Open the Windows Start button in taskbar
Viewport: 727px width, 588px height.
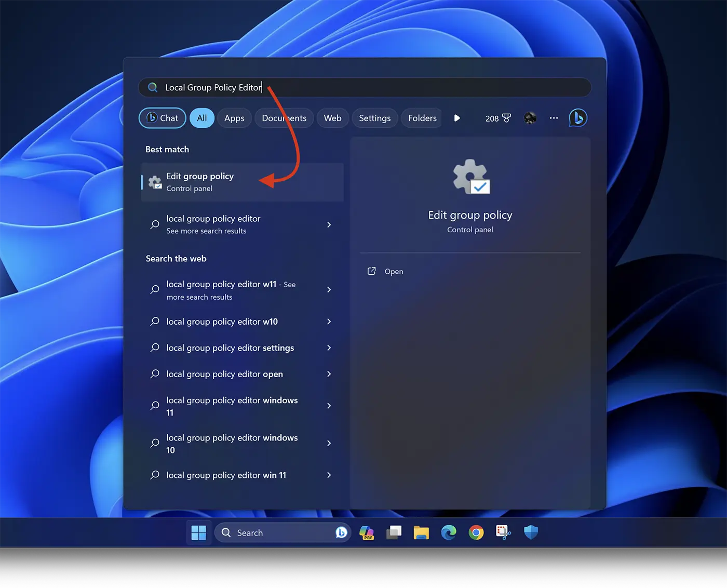point(198,532)
